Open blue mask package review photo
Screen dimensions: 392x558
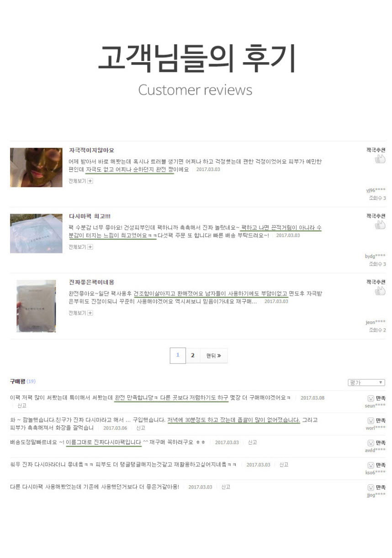click(x=36, y=233)
